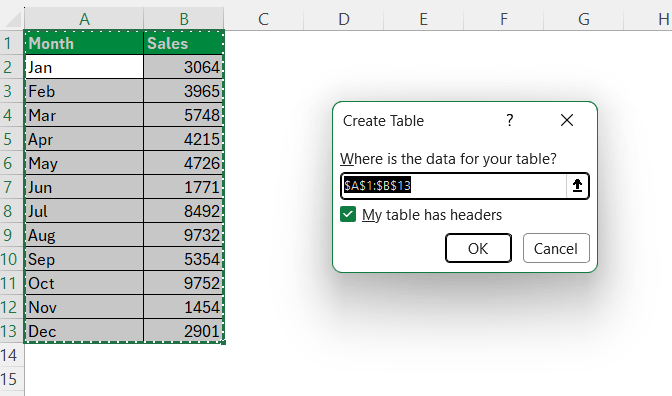Click the cell with value 2901
The height and width of the screenshot is (396, 672).
(x=184, y=331)
